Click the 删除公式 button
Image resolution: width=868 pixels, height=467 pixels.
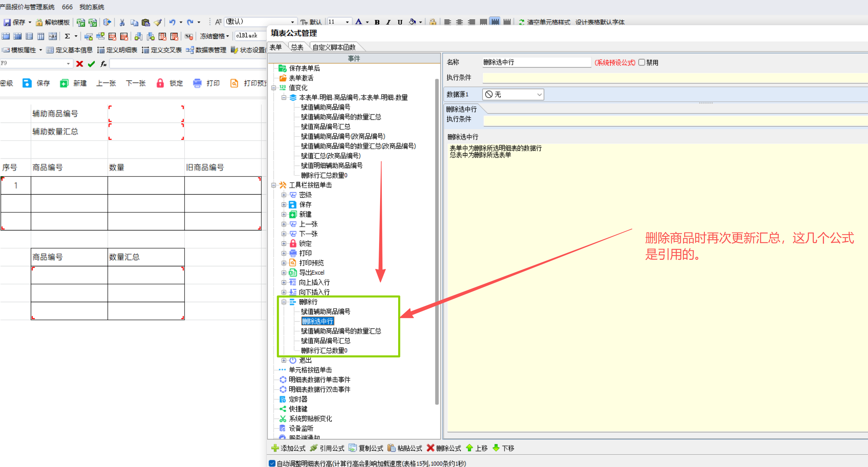tap(444, 448)
